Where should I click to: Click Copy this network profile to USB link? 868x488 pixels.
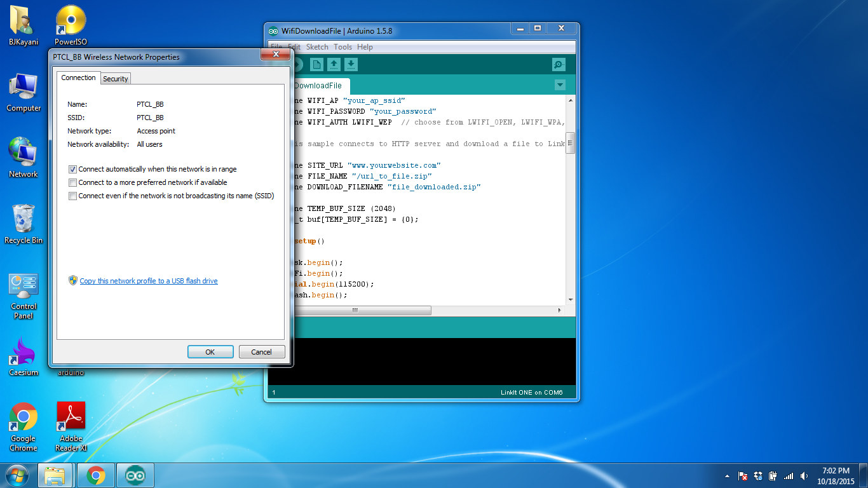tap(149, 281)
